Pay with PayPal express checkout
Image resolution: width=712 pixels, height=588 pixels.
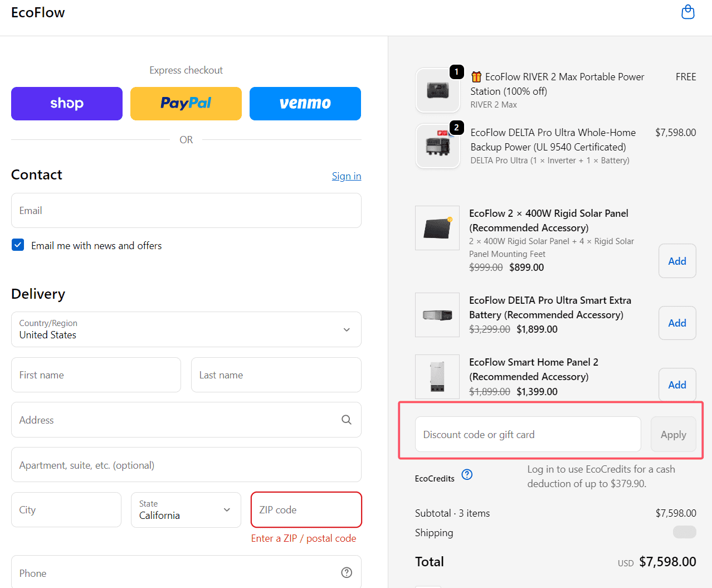[186, 104]
